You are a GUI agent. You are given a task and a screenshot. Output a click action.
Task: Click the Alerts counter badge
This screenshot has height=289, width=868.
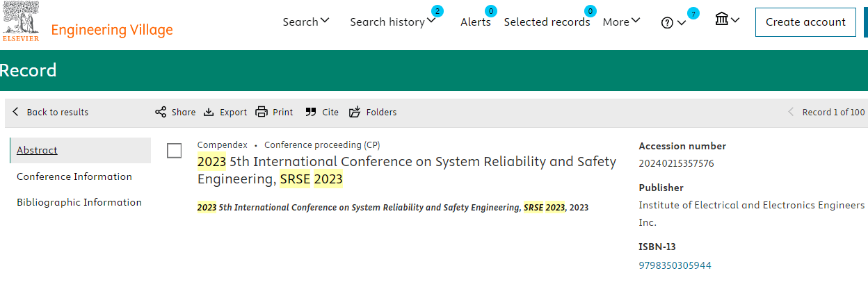click(x=491, y=11)
